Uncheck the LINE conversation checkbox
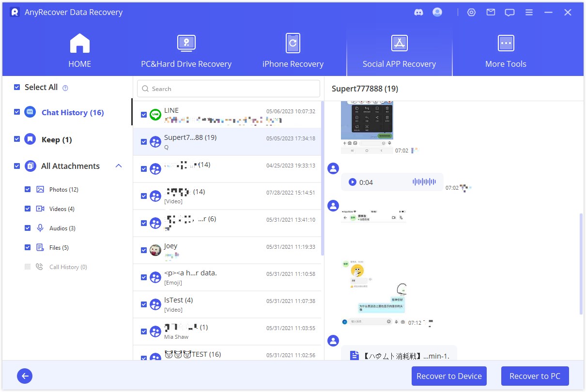 (x=144, y=115)
